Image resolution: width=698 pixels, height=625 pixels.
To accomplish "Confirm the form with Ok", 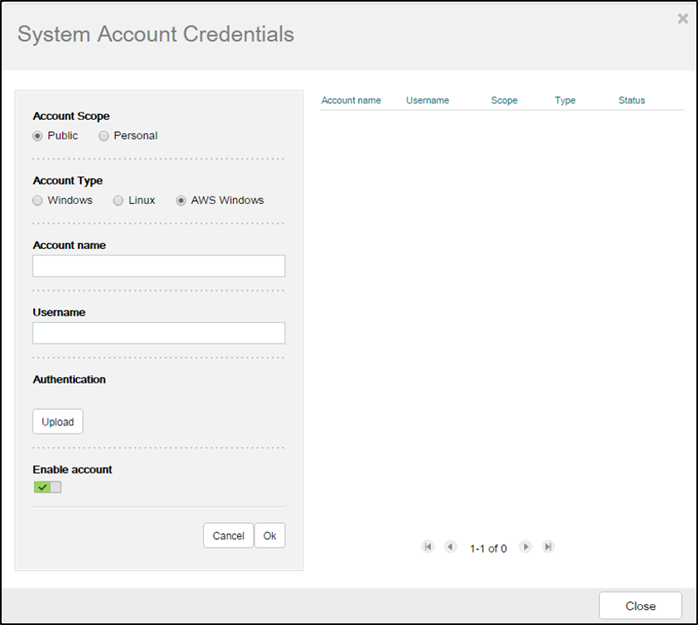I will pos(270,536).
